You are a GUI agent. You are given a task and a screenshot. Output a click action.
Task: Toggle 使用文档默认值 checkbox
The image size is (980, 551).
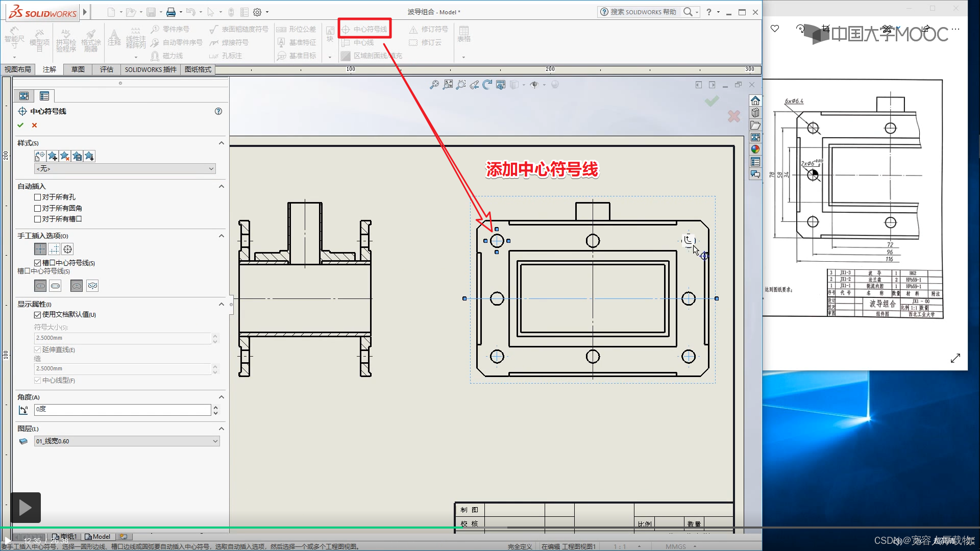[37, 315]
